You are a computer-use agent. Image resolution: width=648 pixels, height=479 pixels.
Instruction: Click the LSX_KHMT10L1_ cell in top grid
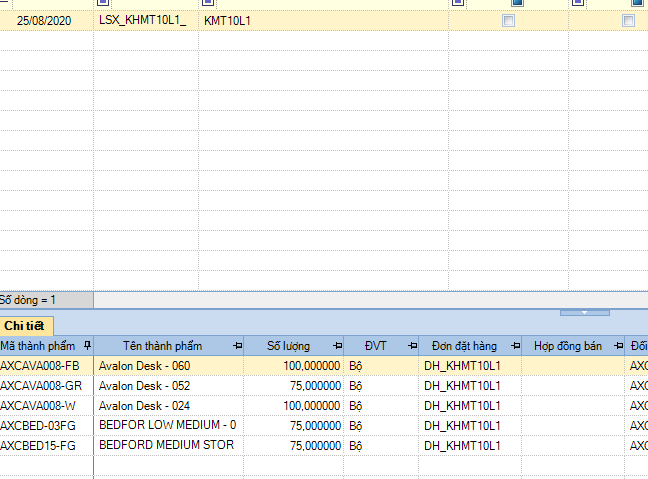click(x=143, y=20)
